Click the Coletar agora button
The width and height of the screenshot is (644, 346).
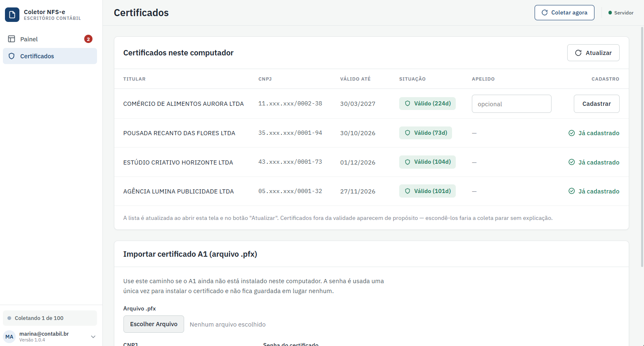click(564, 12)
